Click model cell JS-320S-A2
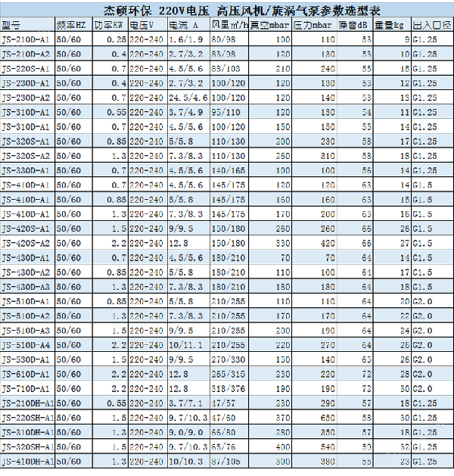Viewport: 454px width, 476px height. click(x=26, y=157)
